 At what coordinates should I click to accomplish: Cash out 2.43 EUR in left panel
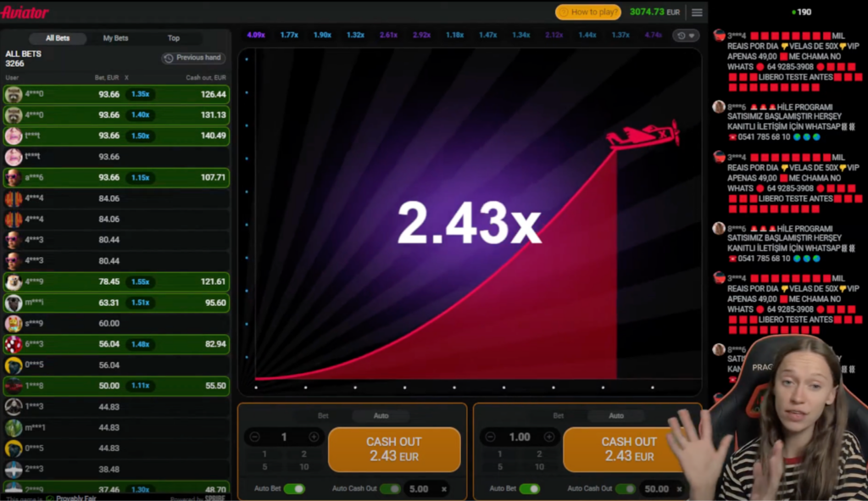394,449
